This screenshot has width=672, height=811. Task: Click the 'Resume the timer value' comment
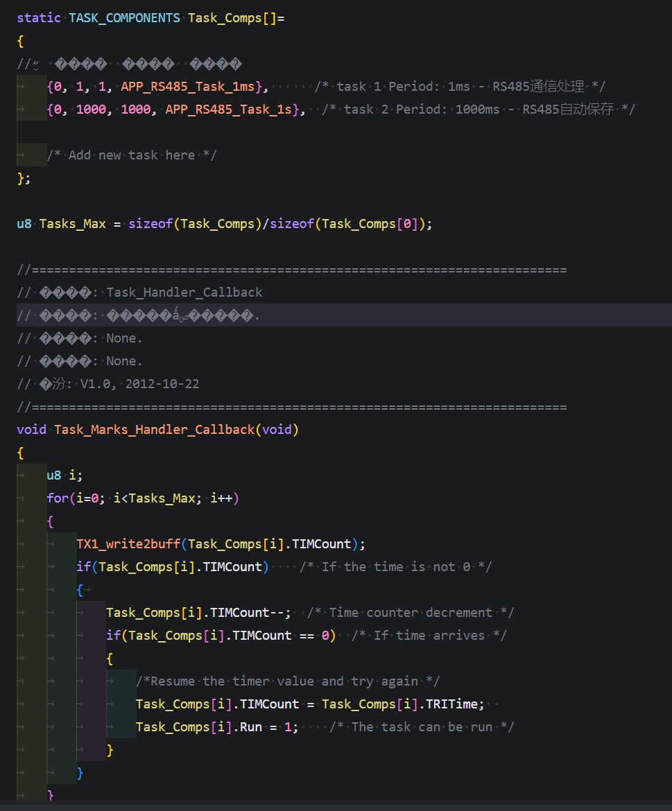coord(288,681)
